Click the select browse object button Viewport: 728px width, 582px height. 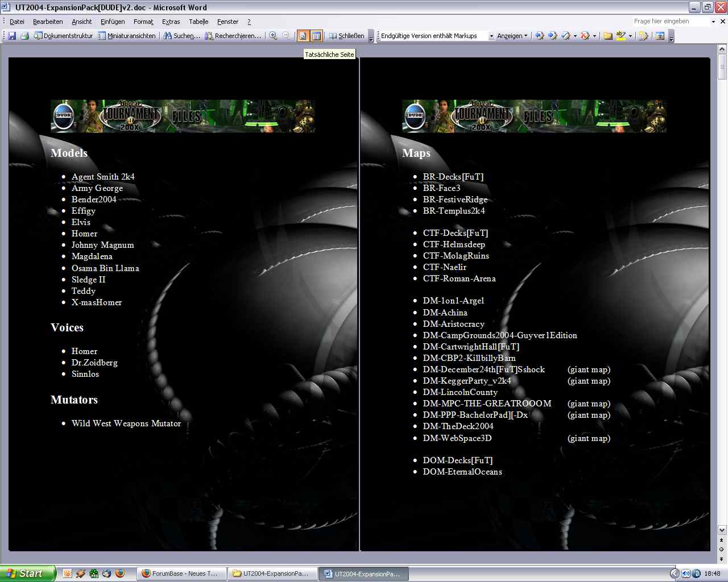tap(722, 549)
